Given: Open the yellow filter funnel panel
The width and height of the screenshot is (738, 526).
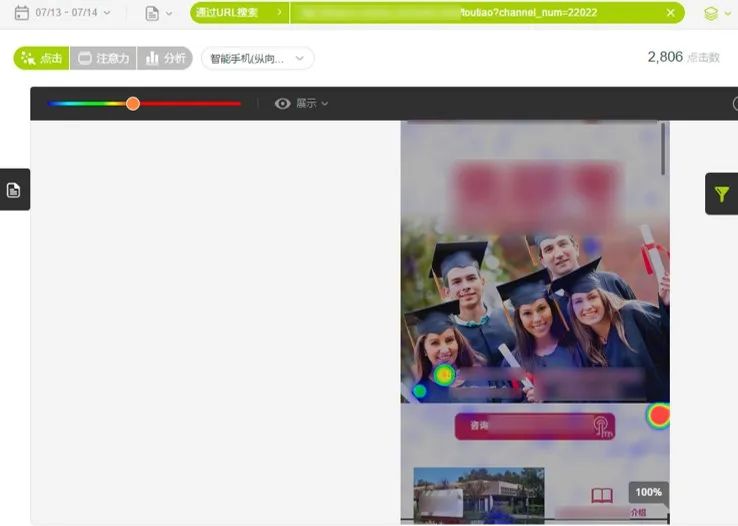Looking at the screenshot, I should tap(721, 194).
